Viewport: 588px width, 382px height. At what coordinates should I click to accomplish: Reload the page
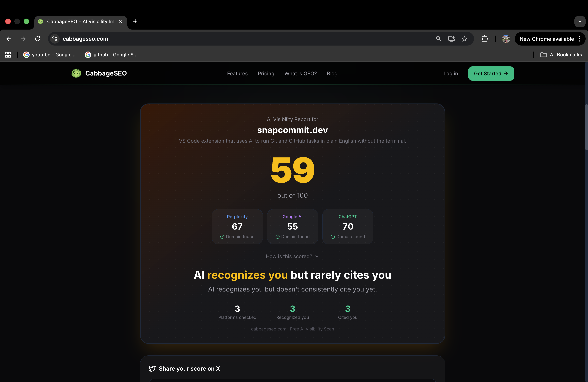(37, 39)
